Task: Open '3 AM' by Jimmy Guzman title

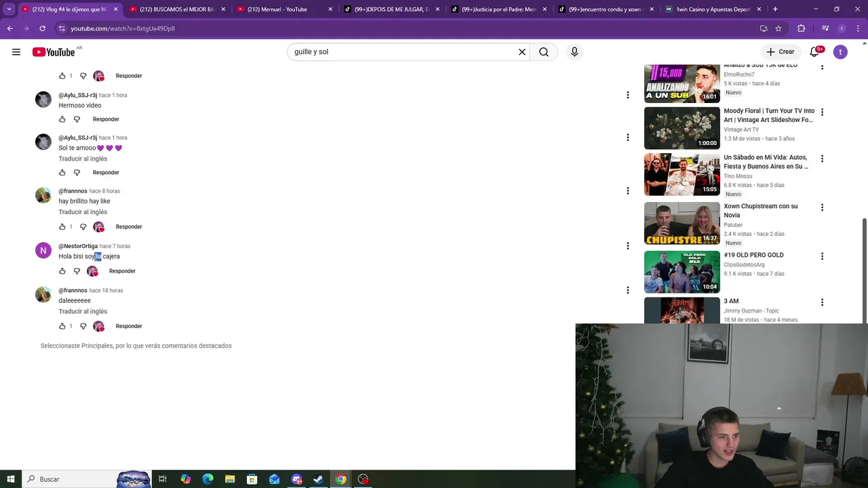Action: pyautogui.click(x=731, y=302)
